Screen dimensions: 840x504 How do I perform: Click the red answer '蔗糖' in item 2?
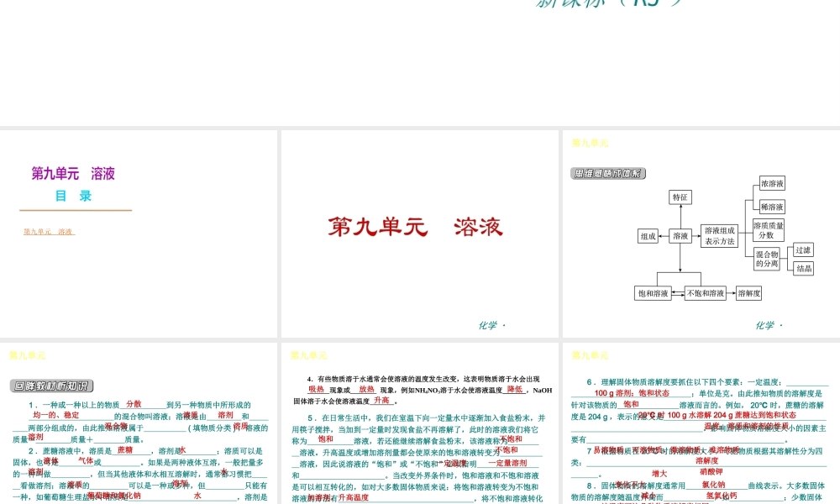pos(125,450)
